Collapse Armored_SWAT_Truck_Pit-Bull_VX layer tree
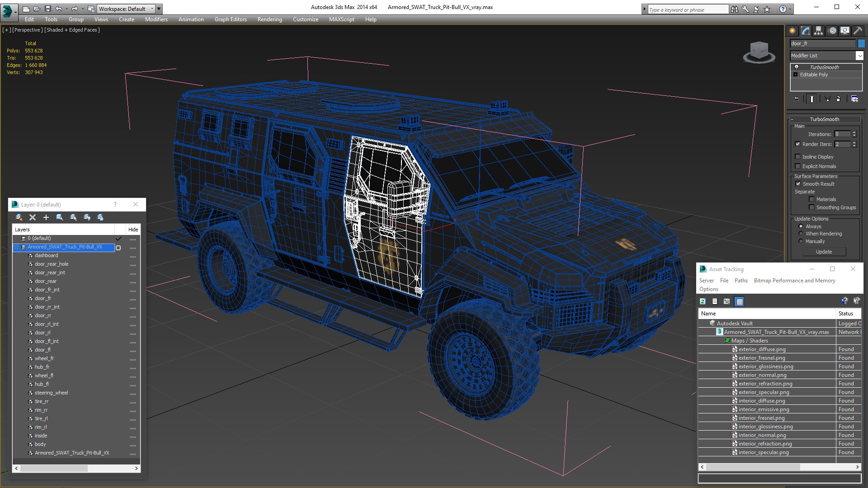868x488 pixels. [17, 247]
